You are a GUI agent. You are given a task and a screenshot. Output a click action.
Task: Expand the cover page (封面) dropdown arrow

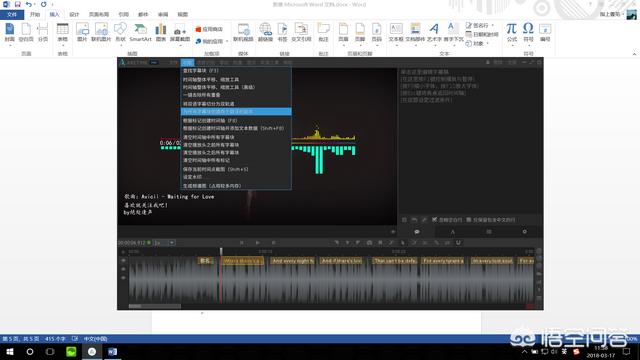(9, 45)
